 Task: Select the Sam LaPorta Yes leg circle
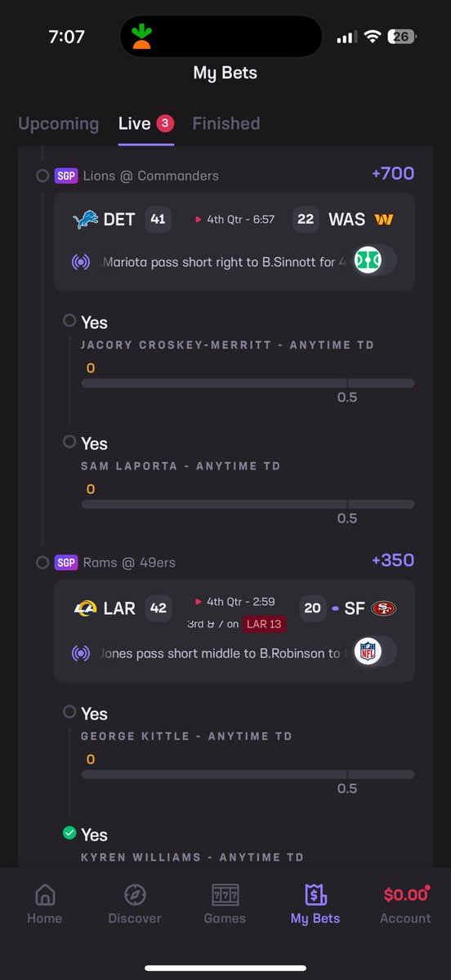point(69,441)
